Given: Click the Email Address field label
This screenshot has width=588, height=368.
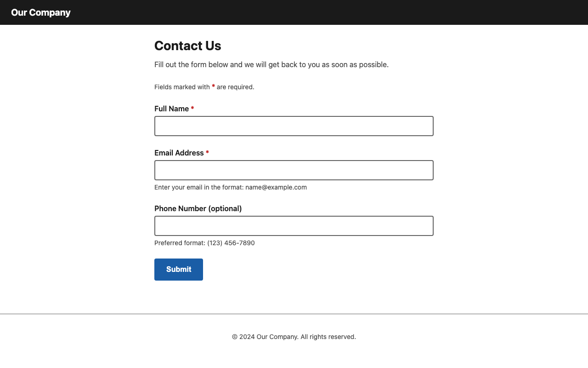Looking at the screenshot, I should pyautogui.click(x=179, y=153).
